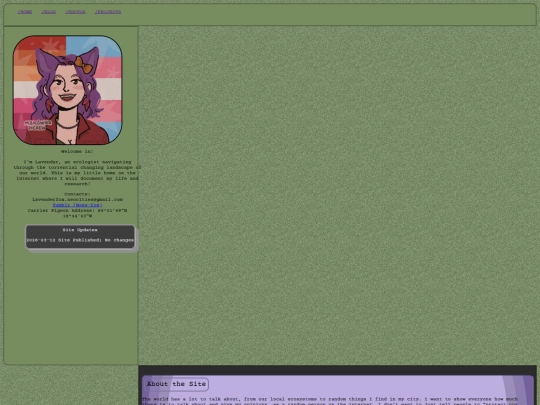Click the "Site Updates" box heading
The image size is (540, 405).
(x=80, y=230)
